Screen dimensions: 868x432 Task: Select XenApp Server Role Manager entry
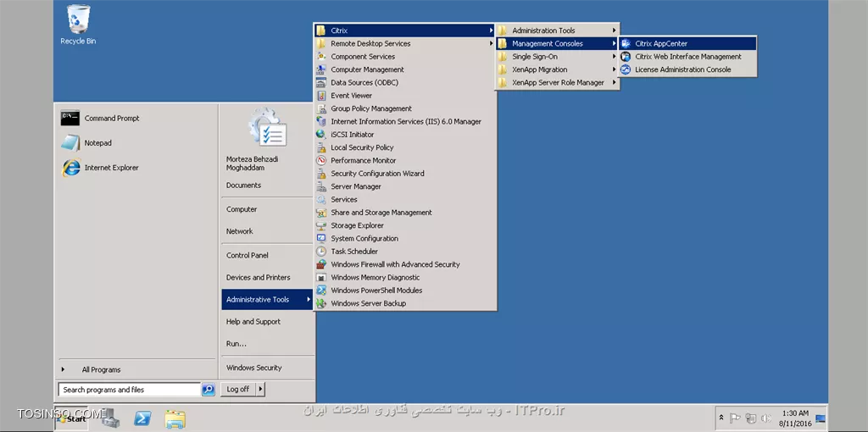[557, 82]
